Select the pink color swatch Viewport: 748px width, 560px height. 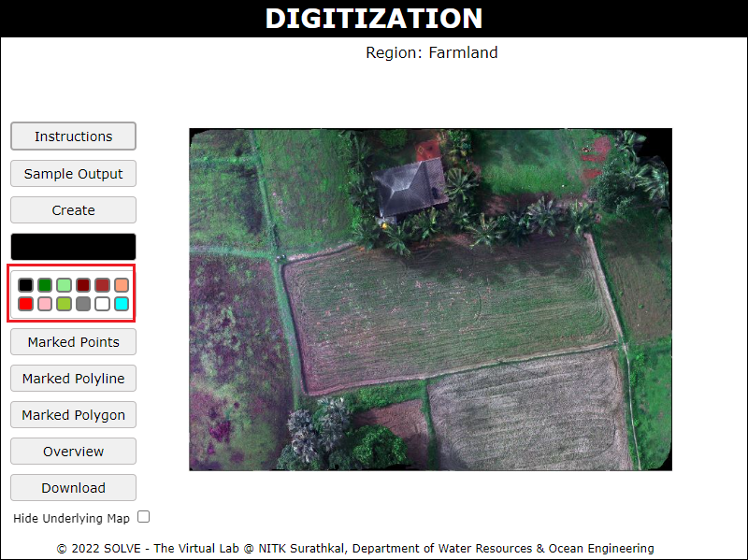pos(45,304)
